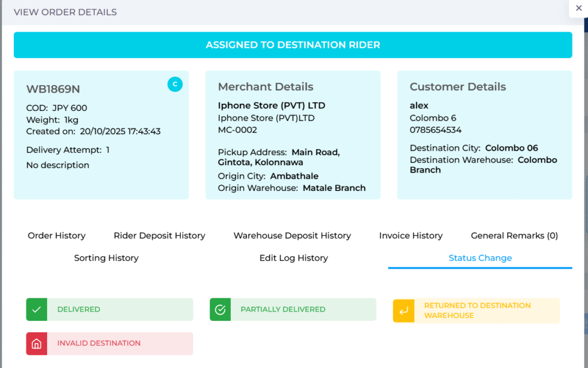The image size is (588, 368).
Task: Open General Remarks (0) tab
Action: tap(514, 236)
